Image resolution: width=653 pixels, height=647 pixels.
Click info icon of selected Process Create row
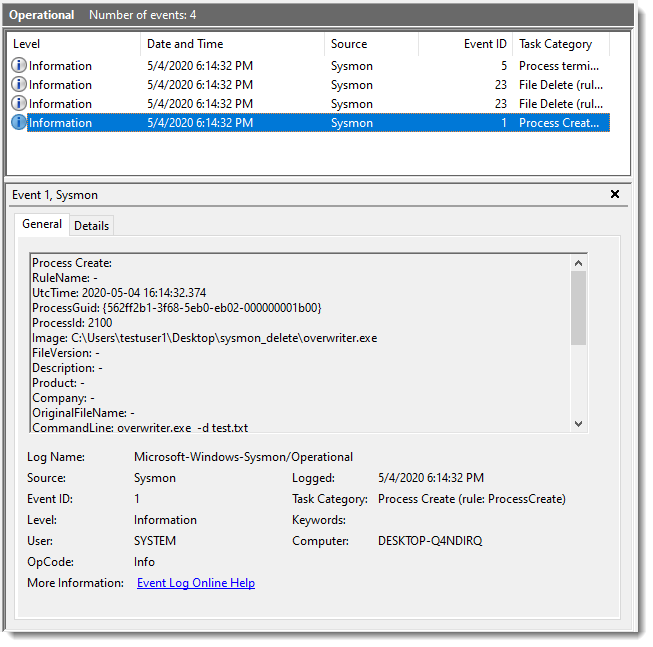click(19, 123)
